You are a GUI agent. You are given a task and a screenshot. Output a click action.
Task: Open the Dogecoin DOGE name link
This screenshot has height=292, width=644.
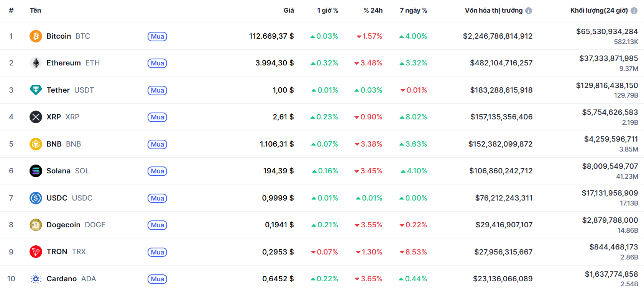(76, 225)
